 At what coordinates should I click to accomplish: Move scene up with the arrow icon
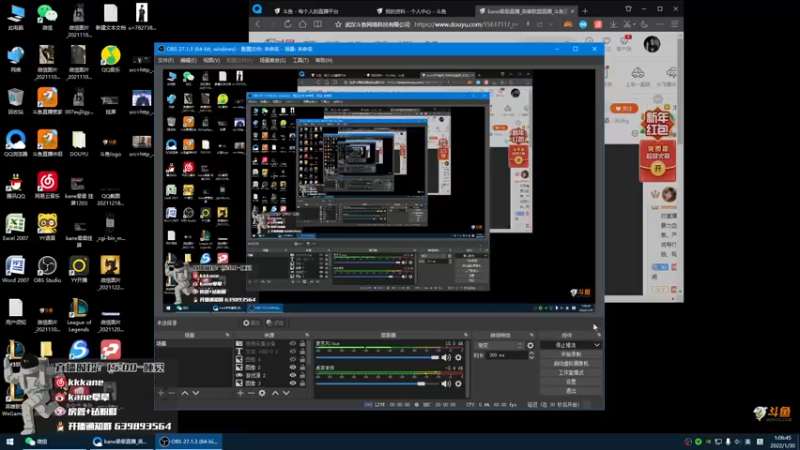(185, 393)
